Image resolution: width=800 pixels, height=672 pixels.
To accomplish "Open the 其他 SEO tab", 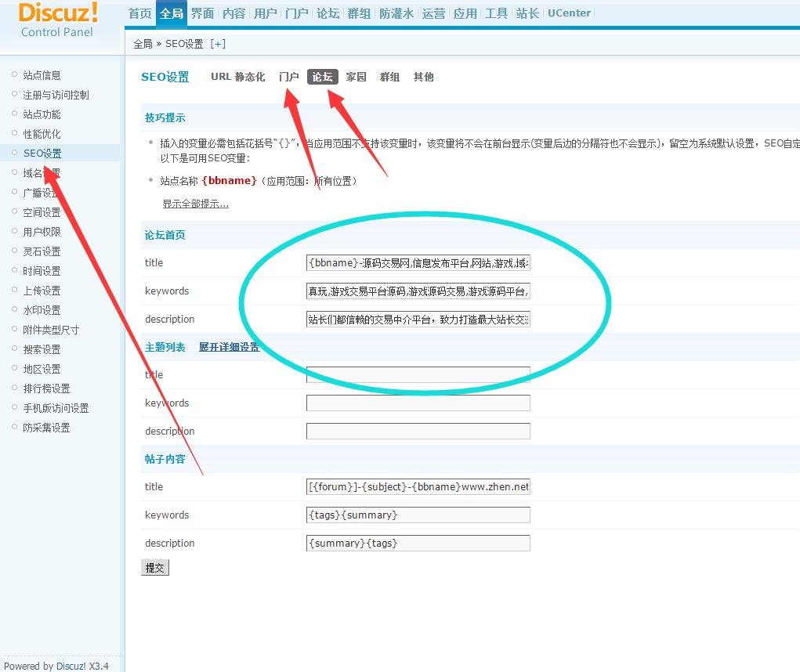I will click(x=423, y=77).
